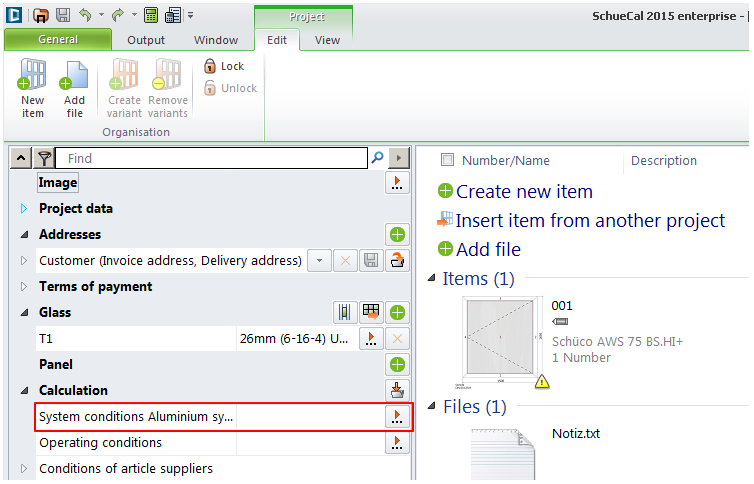Click Insert item from another project
The width and height of the screenshot is (754, 484).
tap(590, 221)
